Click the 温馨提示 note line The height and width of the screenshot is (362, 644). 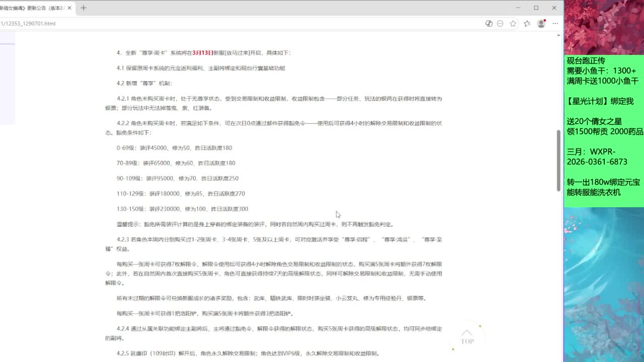(x=255, y=224)
